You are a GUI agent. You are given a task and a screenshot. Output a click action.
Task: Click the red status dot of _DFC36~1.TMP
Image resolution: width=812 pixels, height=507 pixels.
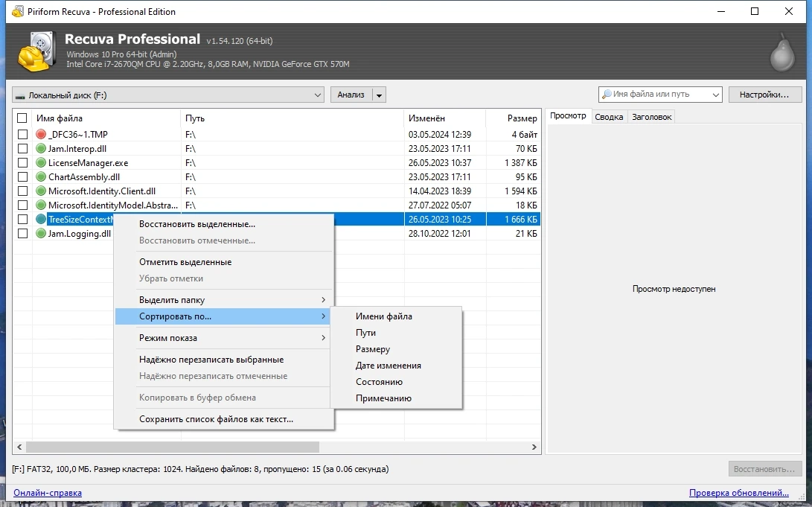41,134
